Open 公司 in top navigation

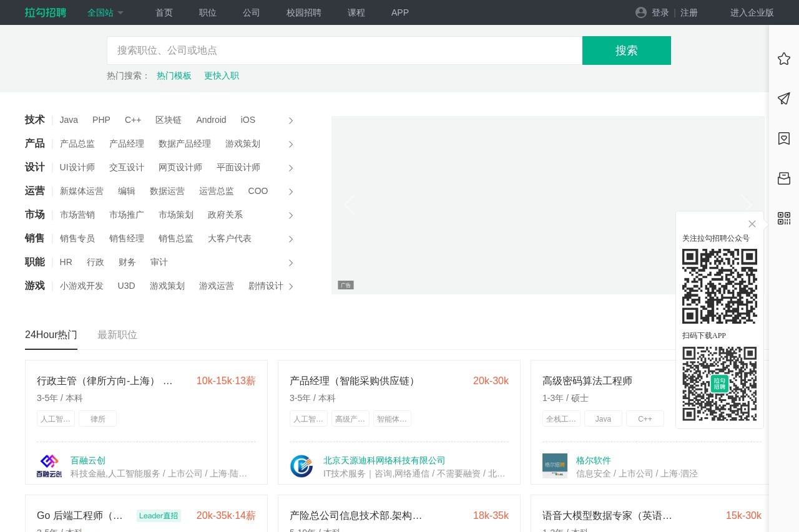[252, 12]
